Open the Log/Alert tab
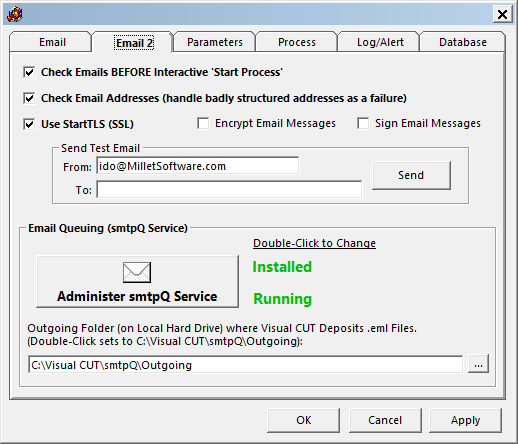518x444 pixels. pyautogui.click(x=380, y=42)
